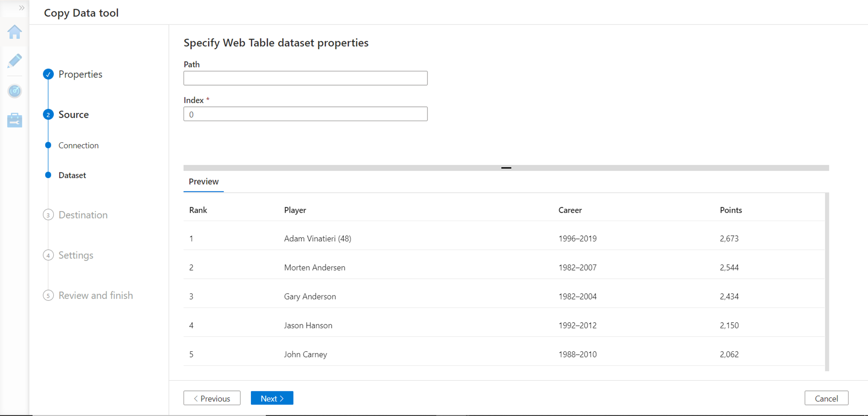
Task: Switch to the Preview tab
Action: point(204,182)
